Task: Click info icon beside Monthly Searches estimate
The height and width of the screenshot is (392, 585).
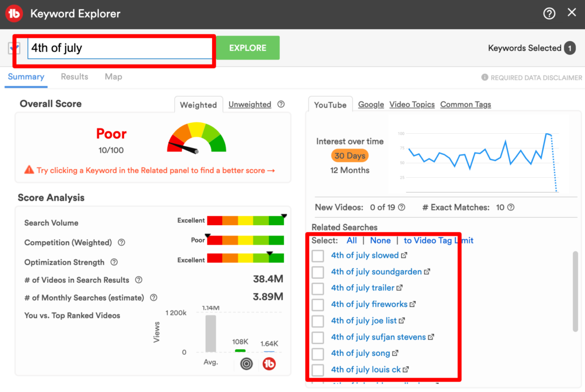Action: (154, 298)
